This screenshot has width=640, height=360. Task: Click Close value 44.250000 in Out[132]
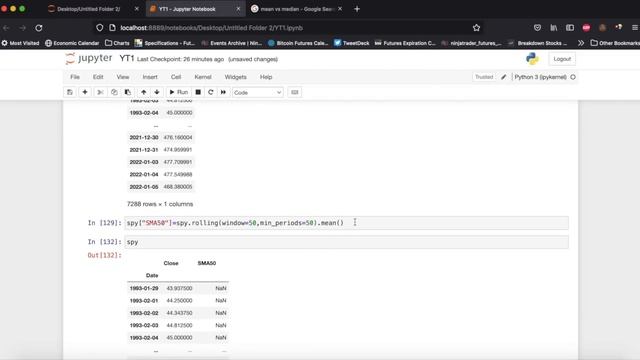pyautogui.click(x=179, y=301)
